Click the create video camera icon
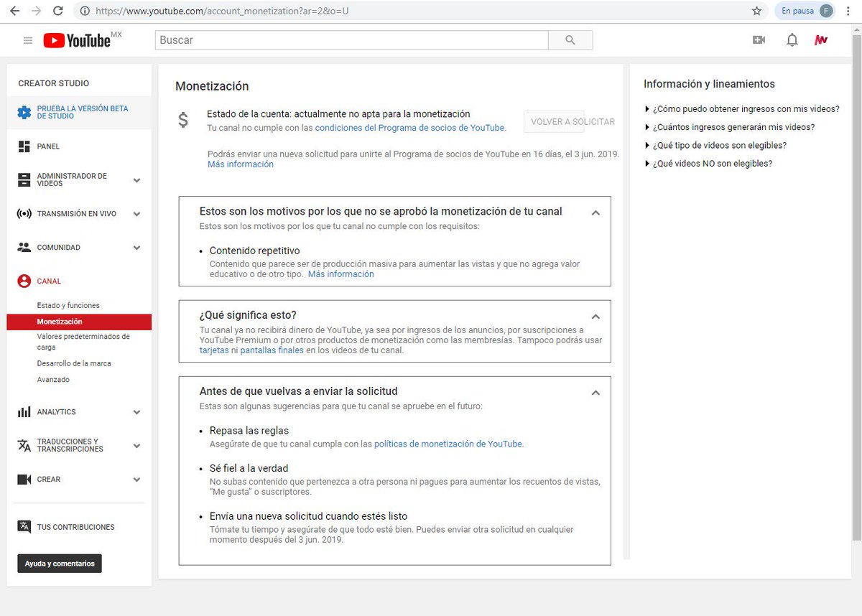This screenshot has height=616, width=862. point(759,40)
